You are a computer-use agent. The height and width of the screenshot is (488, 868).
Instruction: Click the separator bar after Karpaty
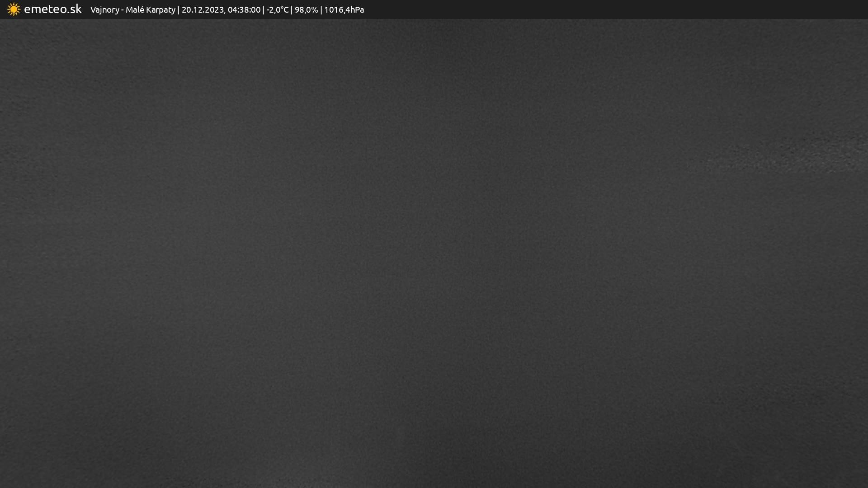click(x=178, y=10)
